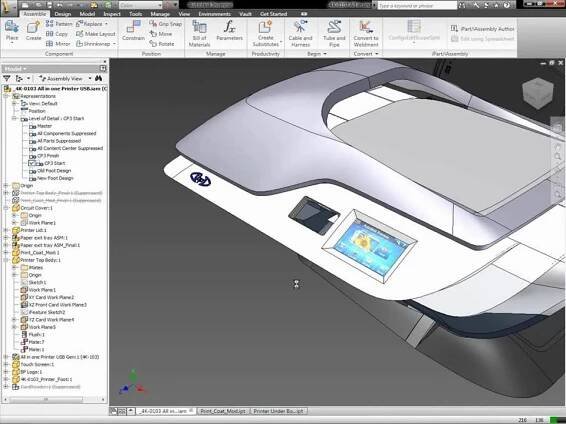
Task: Click the ViewCube in the viewport
Action: point(538,93)
